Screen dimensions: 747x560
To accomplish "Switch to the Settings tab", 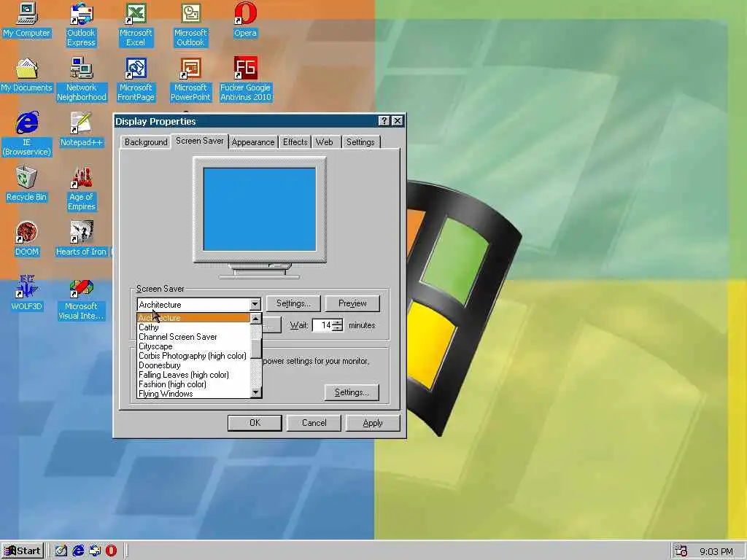I will [360, 142].
